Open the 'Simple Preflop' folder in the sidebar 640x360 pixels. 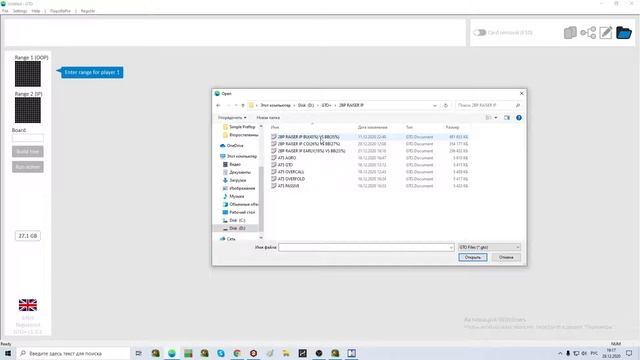242,127
